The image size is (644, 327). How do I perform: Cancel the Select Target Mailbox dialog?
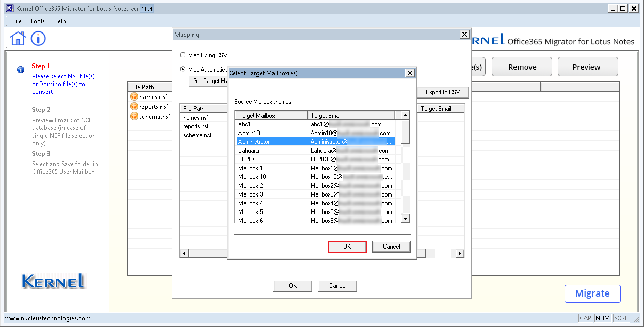pyautogui.click(x=391, y=247)
